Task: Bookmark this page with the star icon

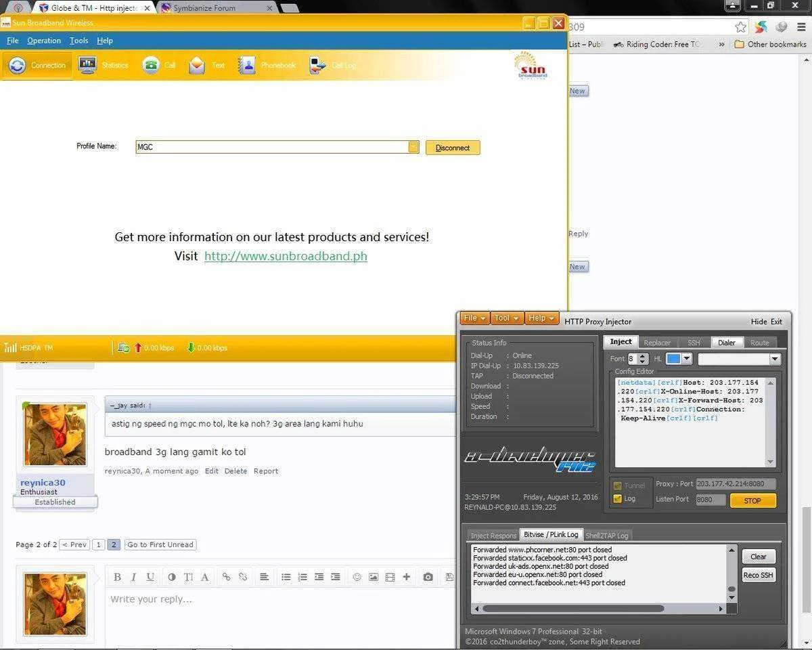Action: tap(741, 27)
